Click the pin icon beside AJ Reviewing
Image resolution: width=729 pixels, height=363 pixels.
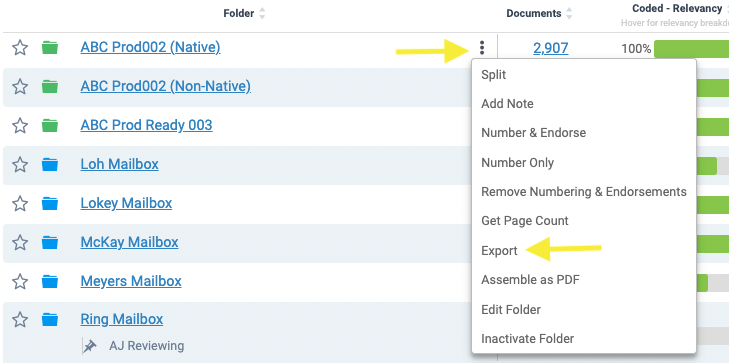coord(89,346)
